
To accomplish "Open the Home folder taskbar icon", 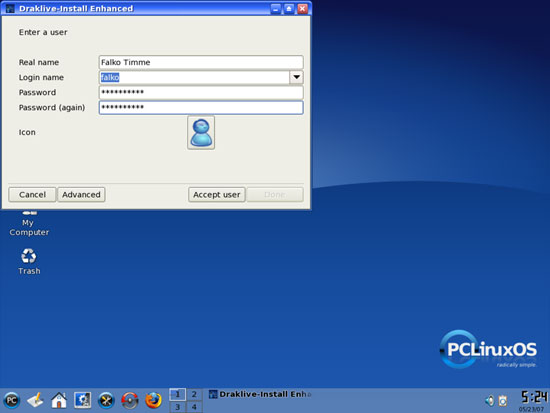I will (x=59, y=400).
